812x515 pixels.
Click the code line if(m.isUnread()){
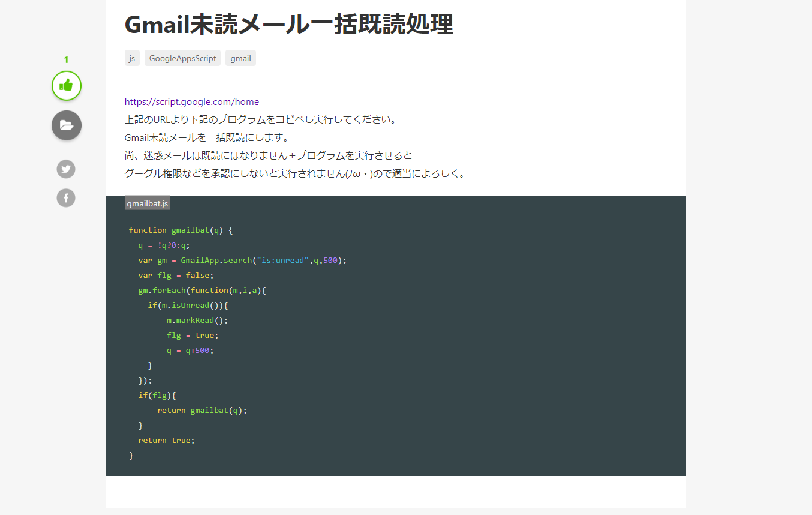pyautogui.click(x=188, y=306)
